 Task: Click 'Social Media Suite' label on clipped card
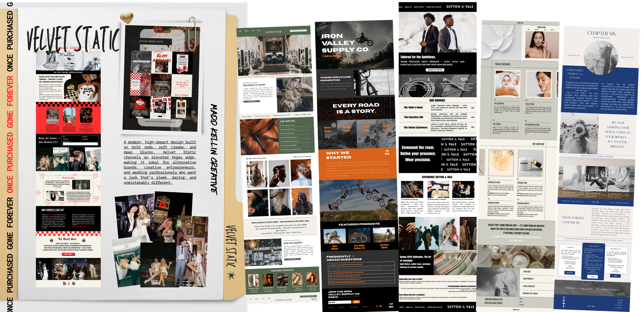click(x=151, y=41)
